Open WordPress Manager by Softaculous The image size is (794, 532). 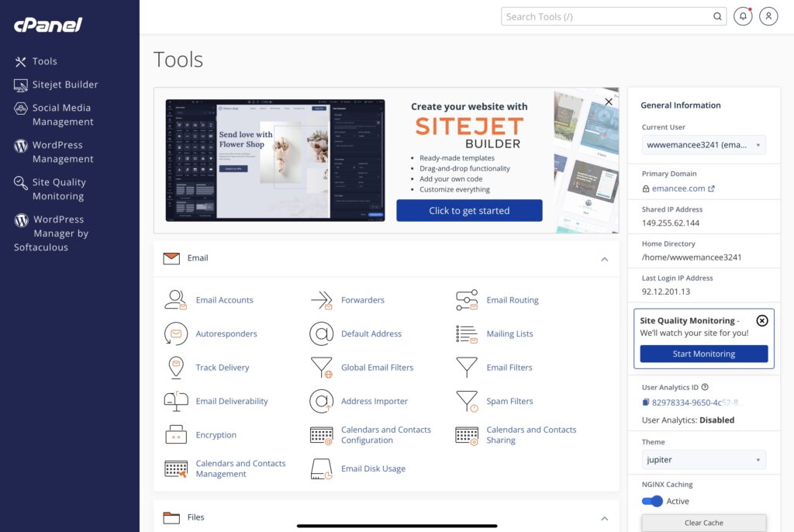pyautogui.click(x=51, y=233)
